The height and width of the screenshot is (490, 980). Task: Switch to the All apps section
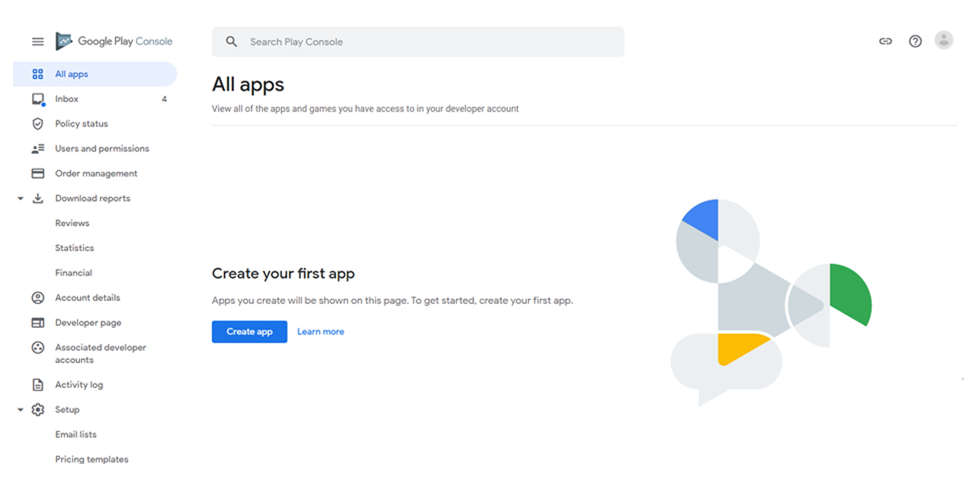(72, 74)
